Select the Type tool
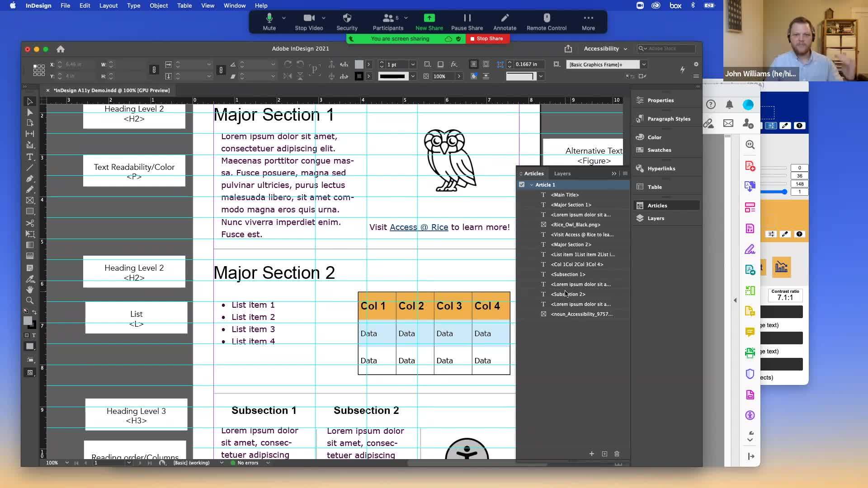Viewport: 868px width, 488px height. click(x=30, y=157)
